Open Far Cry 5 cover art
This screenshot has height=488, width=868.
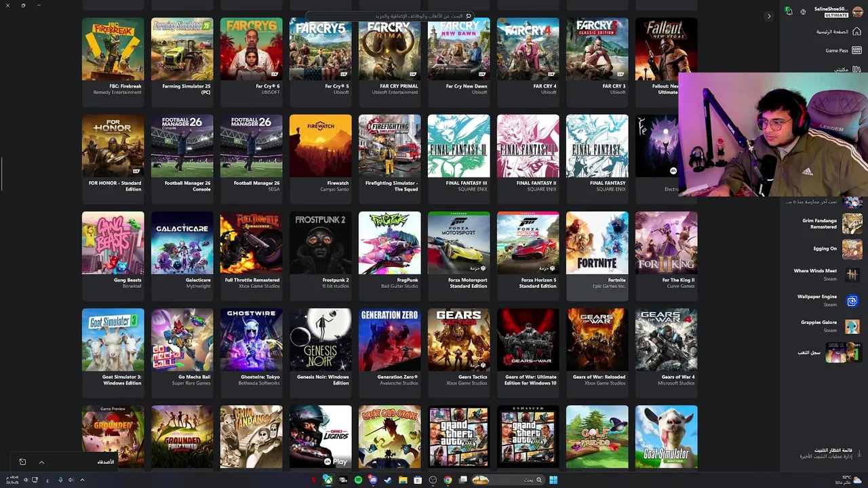(x=320, y=49)
